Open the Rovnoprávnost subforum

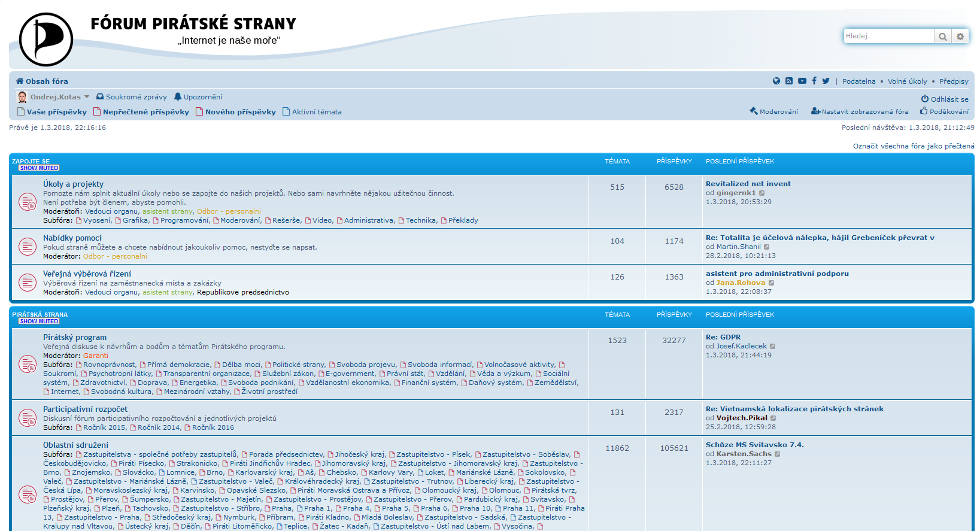click(110, 365)
